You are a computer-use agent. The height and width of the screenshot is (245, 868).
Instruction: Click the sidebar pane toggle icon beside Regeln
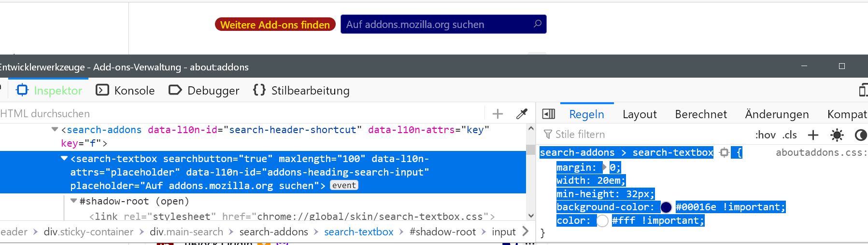point(549,114)
